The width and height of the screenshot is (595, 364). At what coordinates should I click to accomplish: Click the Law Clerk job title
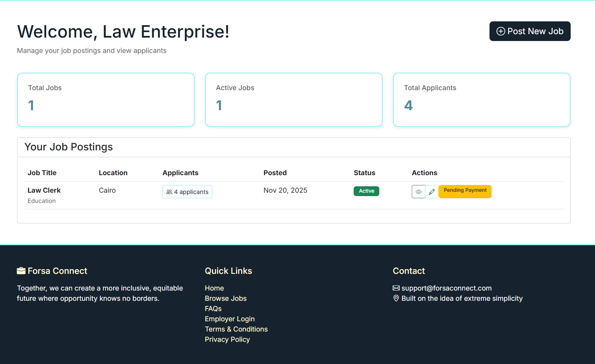pyautogui.click(x=44, y=190)
